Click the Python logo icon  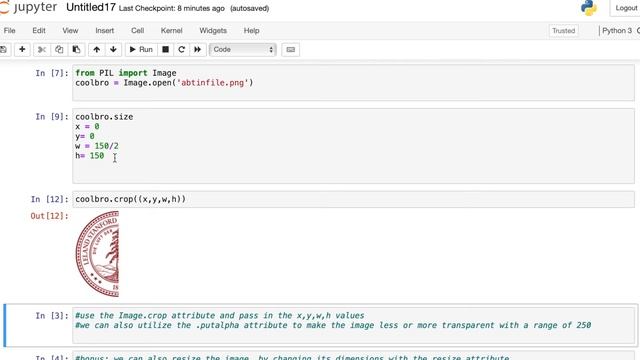589,8
